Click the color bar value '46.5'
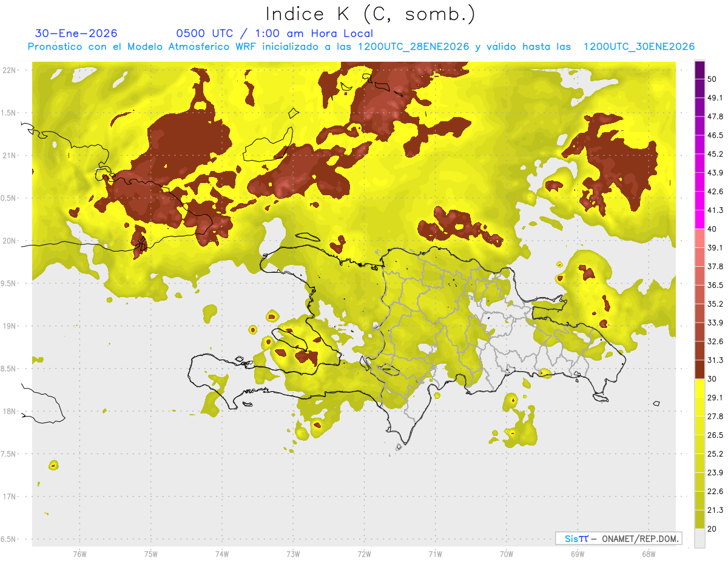Screen dimensions: 728x562 click(715, 135)
